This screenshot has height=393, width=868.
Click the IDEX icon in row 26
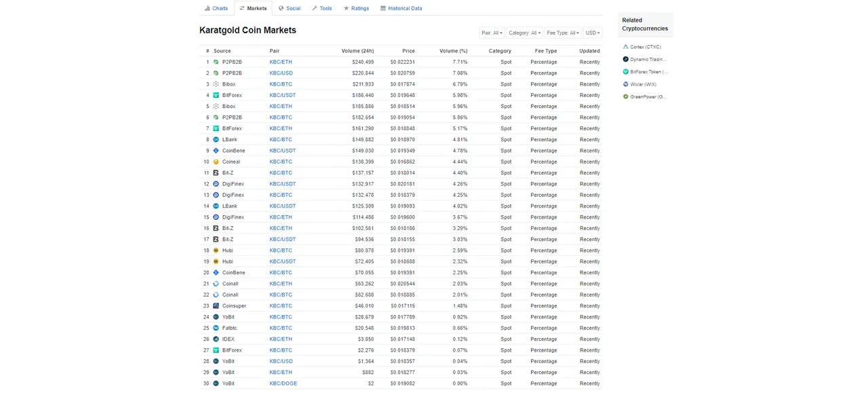[216, 339]
